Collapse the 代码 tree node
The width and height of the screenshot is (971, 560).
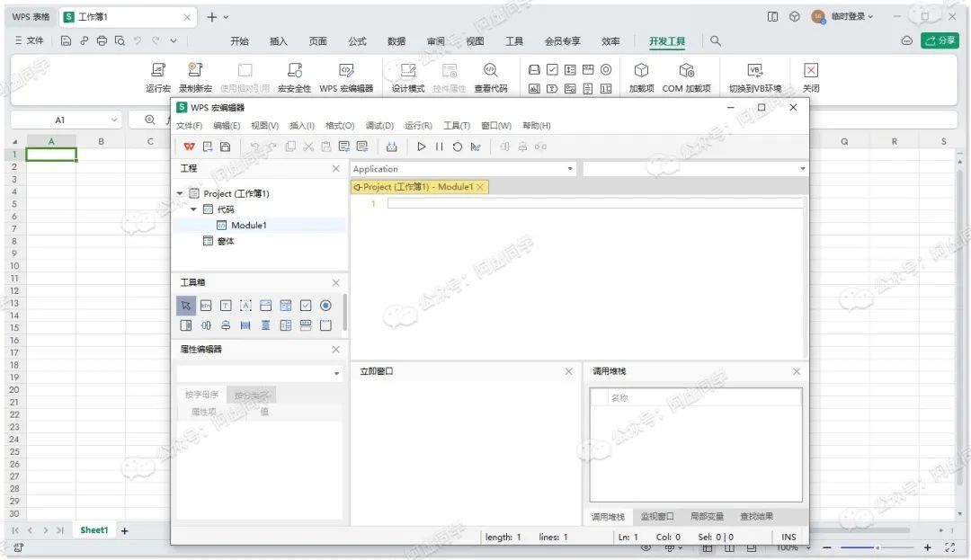click(193, 209)
